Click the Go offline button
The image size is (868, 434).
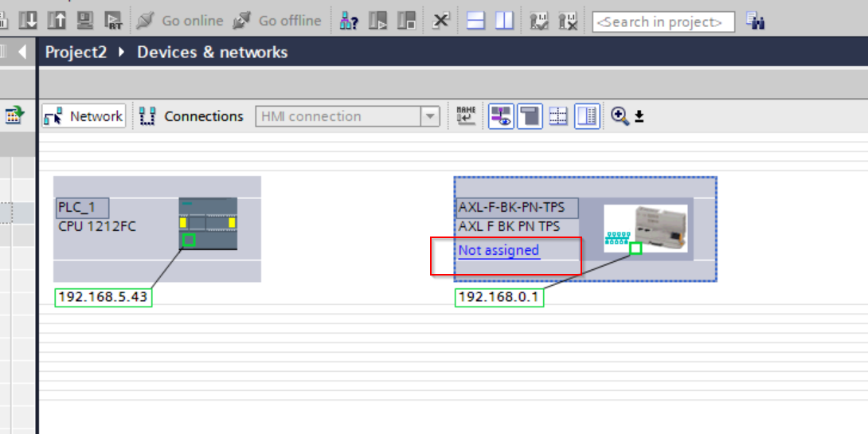pos(277,21)
